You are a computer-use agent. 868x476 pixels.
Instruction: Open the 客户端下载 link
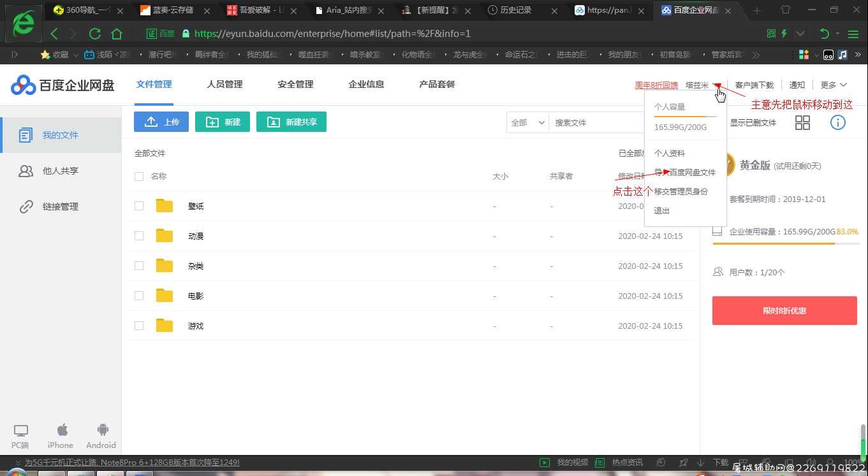click(754, 85)
